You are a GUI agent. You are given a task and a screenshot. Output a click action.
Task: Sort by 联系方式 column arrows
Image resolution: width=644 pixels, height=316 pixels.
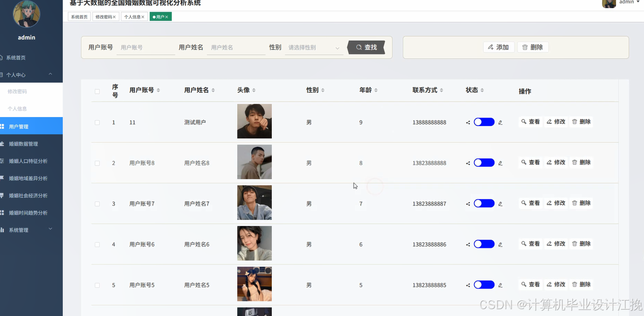click(x=442, y=90)
